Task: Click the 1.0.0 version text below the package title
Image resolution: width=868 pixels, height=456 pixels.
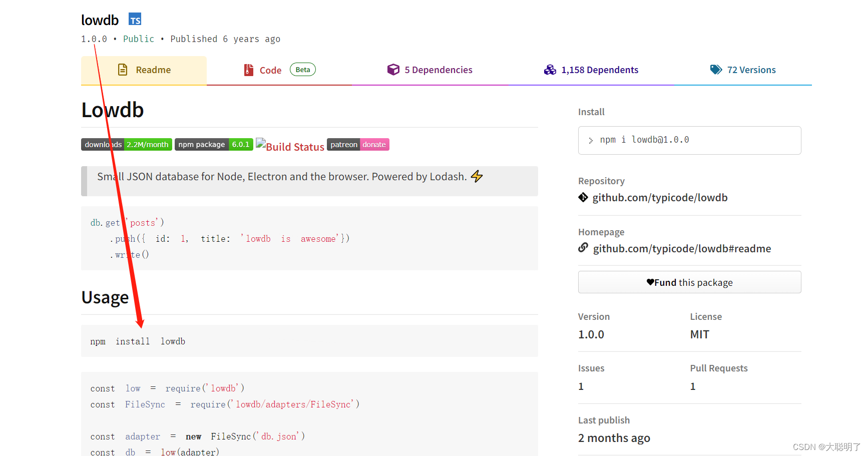Action: pyautogui.click(x=94, y=39)
